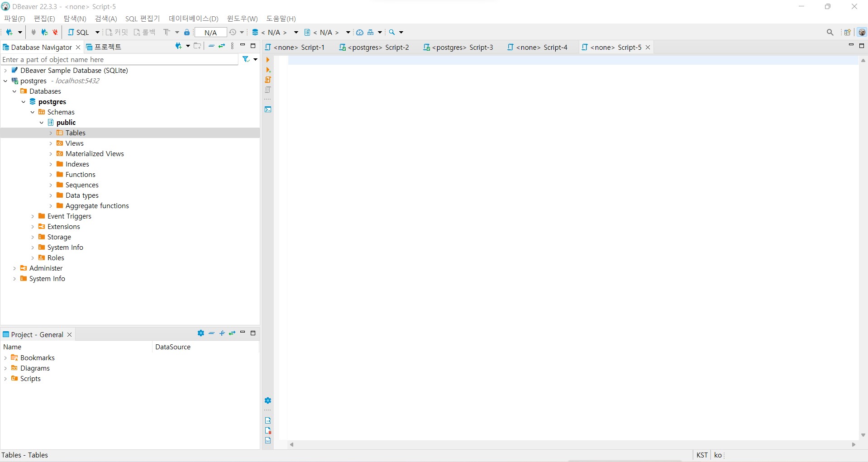Open the dropdown arrow beside the filter funnel
Viewport: 868px width, 462px height.
click(256, 60)
